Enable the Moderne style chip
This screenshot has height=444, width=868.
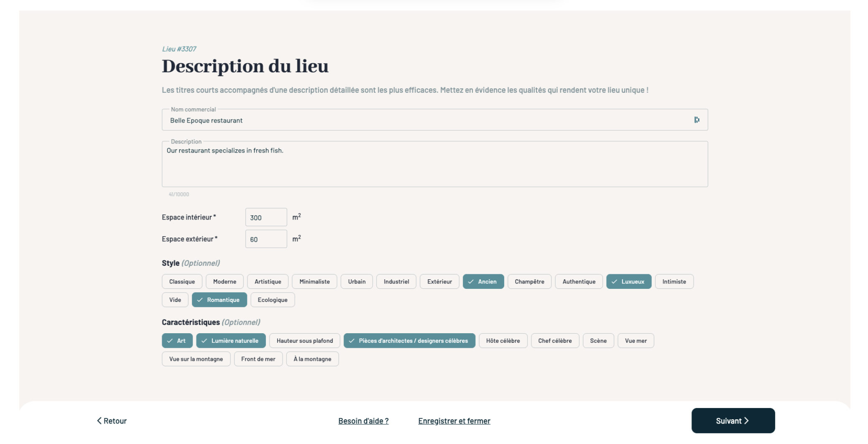pyautogui.click(x=225, y=281)
